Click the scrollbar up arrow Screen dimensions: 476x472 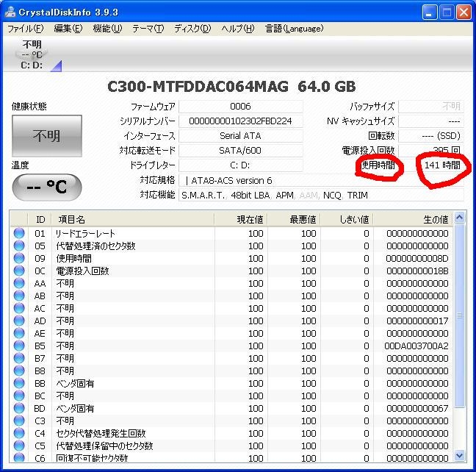[460, 218]
